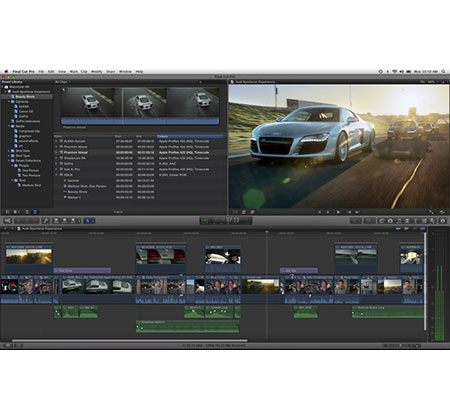Click the Wi-Fi status icon
The height and width of the screenshot is (420, 450).
pyautogui.click(x=395, y=71)
